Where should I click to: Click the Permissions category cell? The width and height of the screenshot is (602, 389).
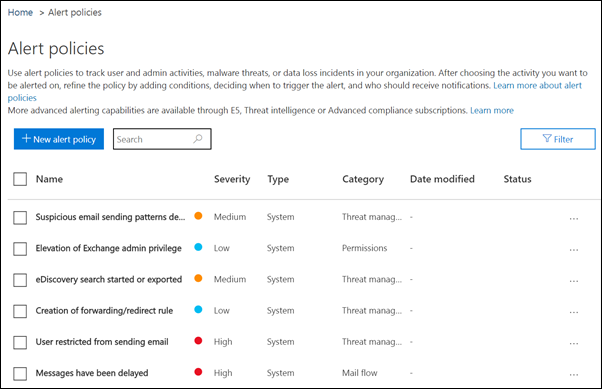point(364,248)
